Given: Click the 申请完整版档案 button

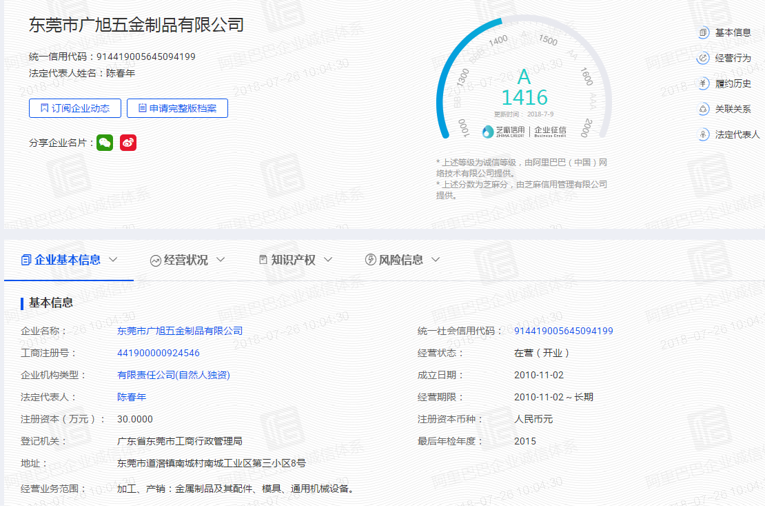Looking at the screenshot, I should point(177,108).
